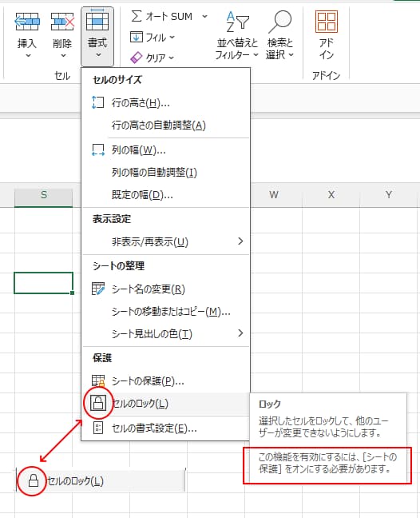This screenshot has width=420, height=518.
Task: Click the 検索と選択 magnifier icon
Action: point(279,22)
